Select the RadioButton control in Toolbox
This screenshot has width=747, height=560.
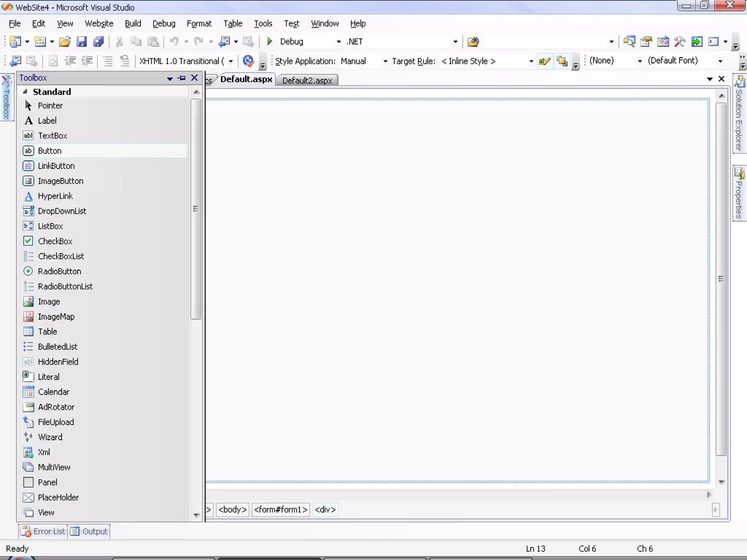[x=59, y=271]
